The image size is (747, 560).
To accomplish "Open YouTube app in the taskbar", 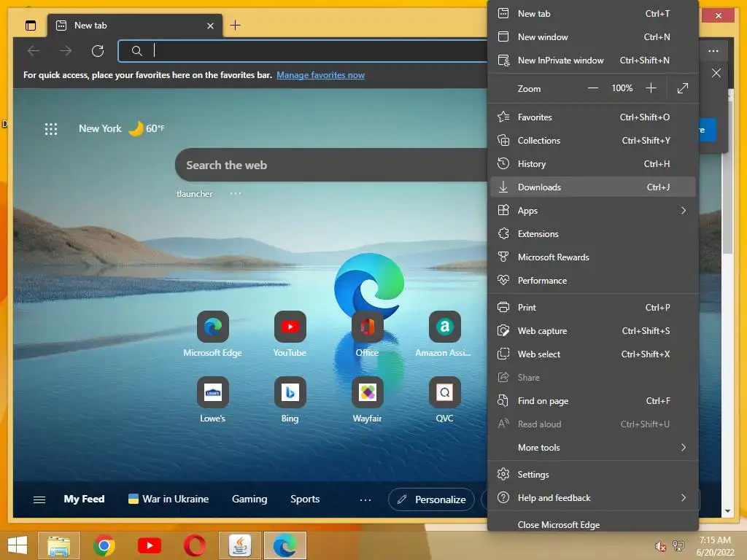I will [149, 545].
